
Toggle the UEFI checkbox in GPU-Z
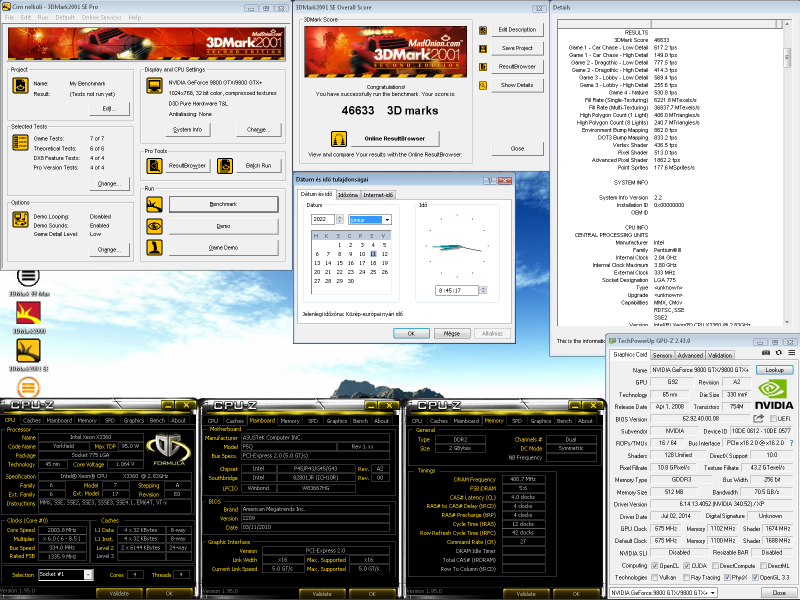tap(773, 419)
